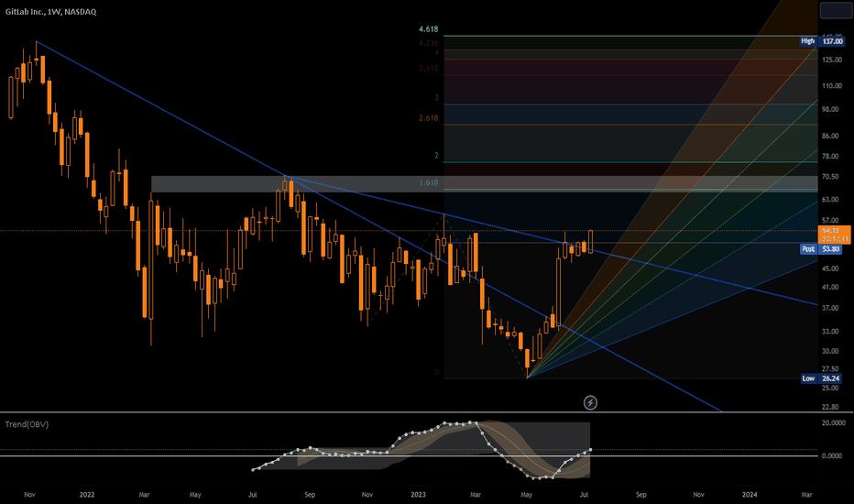Click the 45.00 price axis value
854x504 pixels.
point(832,268)
